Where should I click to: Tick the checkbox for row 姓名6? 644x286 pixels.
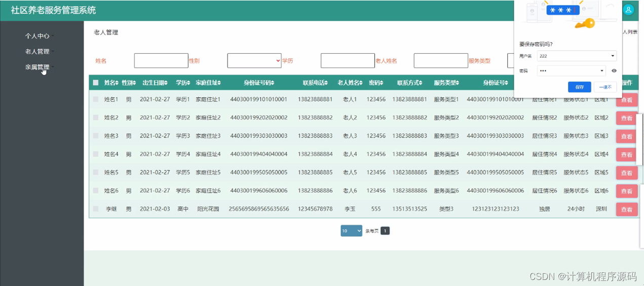[x=96, y=191]
